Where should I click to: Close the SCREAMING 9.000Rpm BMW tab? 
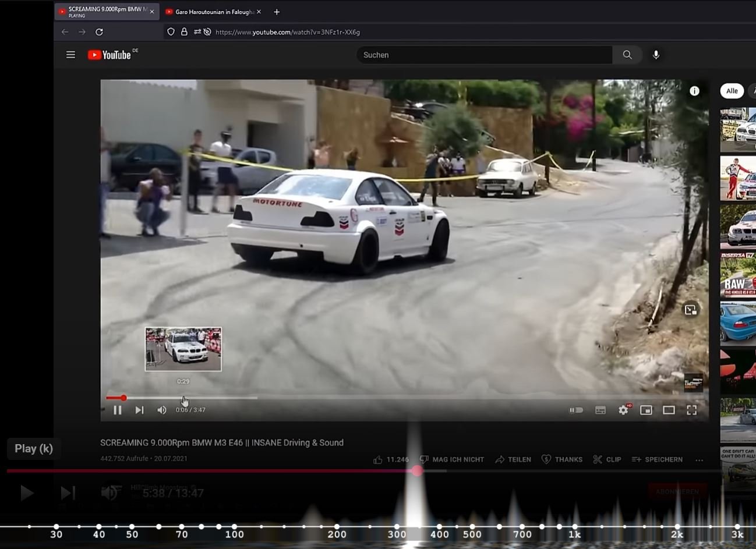point(152,12)
